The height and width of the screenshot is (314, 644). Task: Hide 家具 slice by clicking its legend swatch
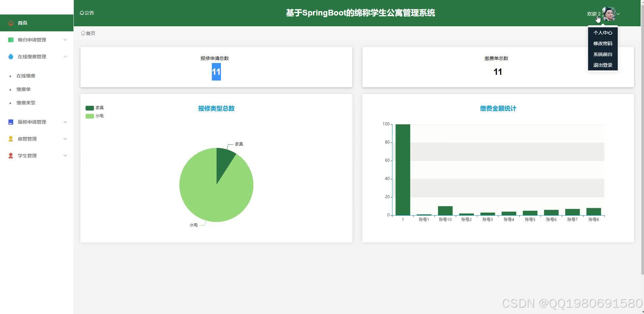tap(89, 108)
